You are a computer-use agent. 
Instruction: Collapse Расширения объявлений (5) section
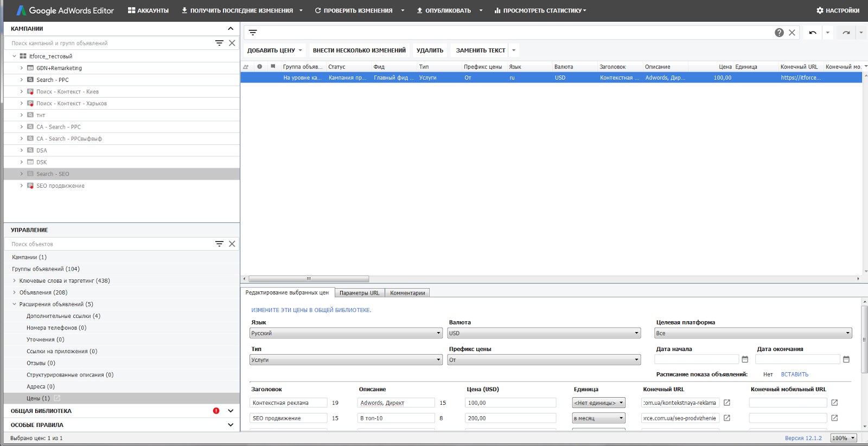[15, 304]
